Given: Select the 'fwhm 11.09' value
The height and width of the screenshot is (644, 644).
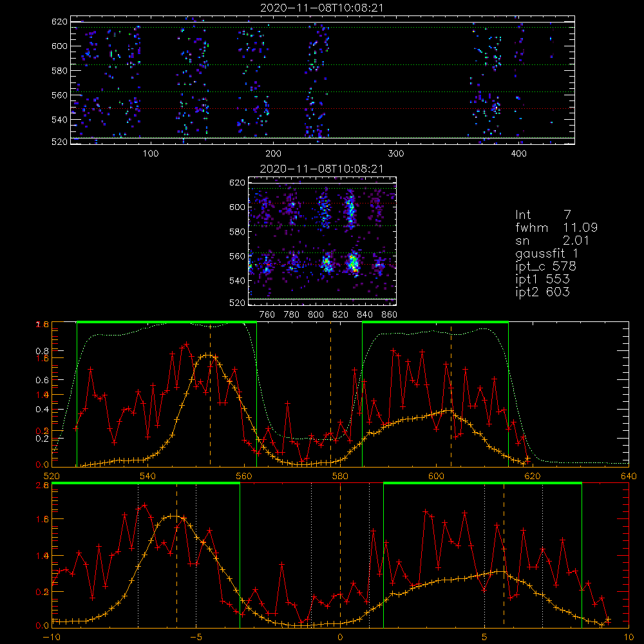Looking at the screenshot, I should (x=556, y=227).
